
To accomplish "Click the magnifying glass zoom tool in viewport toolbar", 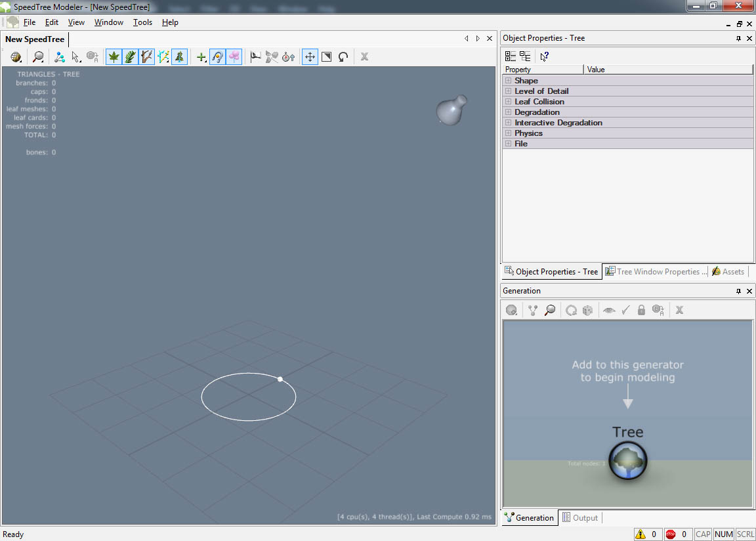I will [39, 57].
